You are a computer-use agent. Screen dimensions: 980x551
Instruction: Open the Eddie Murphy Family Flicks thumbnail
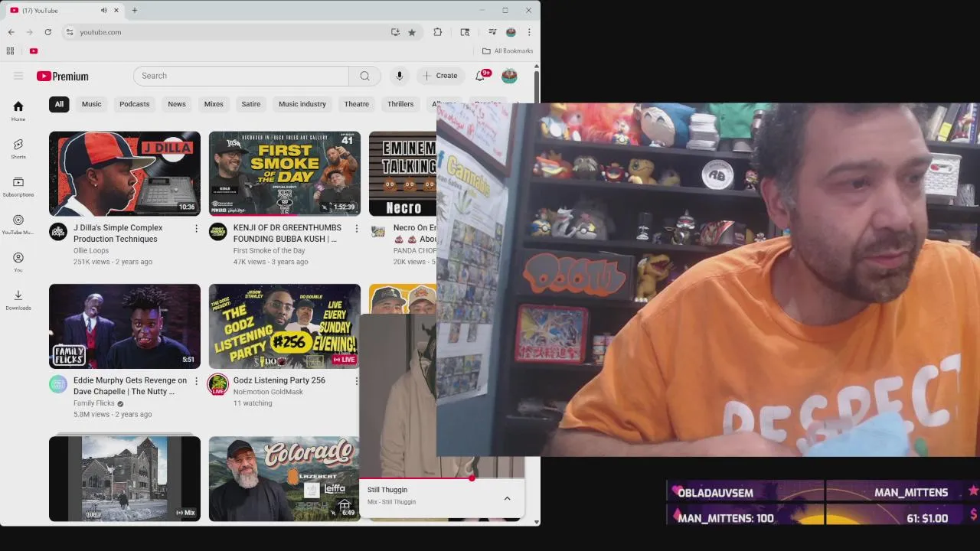click(125, 326)
